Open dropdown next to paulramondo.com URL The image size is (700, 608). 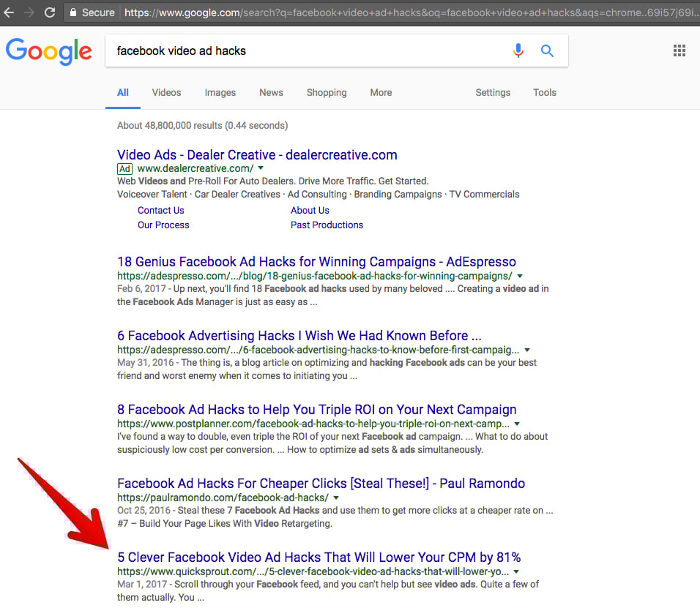[x=336, y=498]
